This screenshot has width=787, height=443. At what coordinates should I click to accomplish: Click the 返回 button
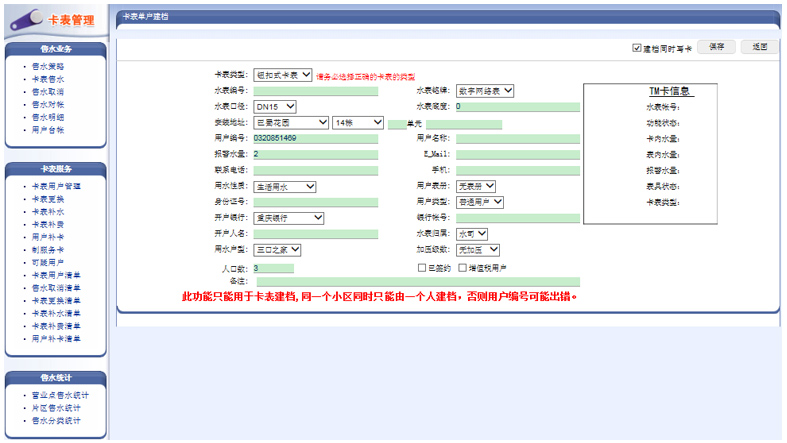pos(759,47)
